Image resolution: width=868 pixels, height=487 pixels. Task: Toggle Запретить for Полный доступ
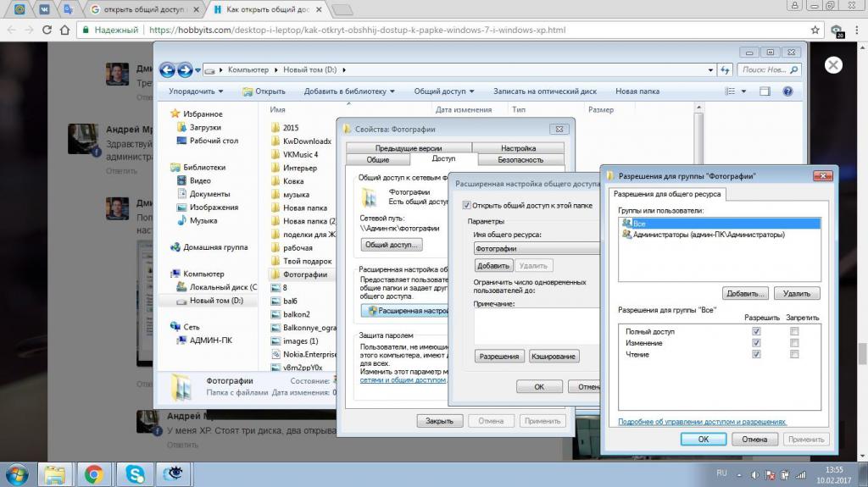click(794, 331)
